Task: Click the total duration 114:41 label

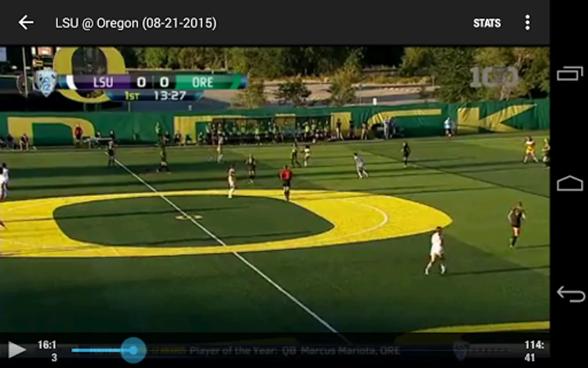Action: [534, 351]
